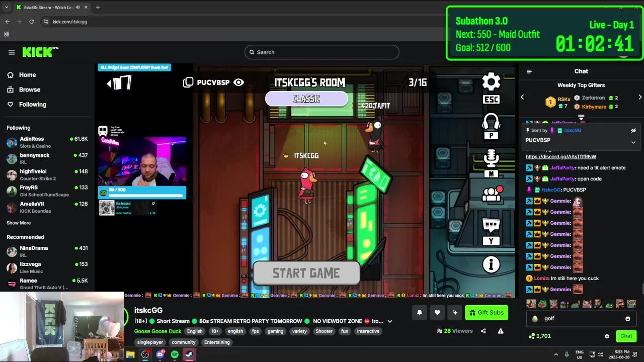The image size is (644, 362).
Task: Click the itskcGG channel name
Action: point(148,310)
